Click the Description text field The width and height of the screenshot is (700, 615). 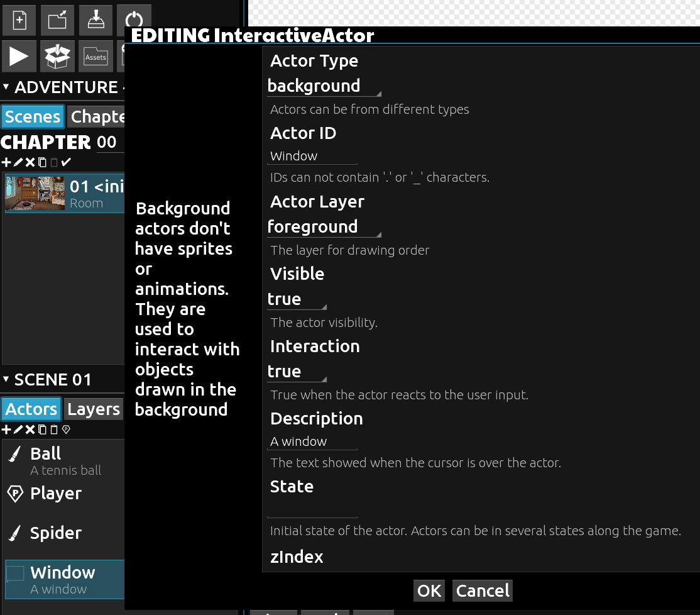[312, 441]
